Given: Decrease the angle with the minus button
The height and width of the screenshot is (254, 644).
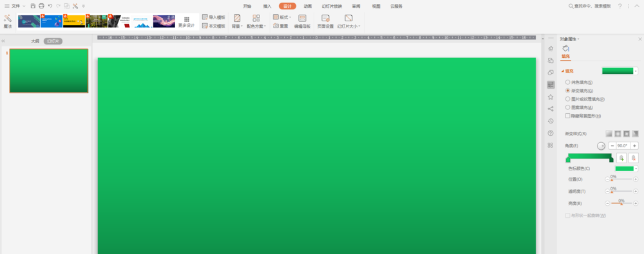Looking at the screenshot, I should 612,146.
